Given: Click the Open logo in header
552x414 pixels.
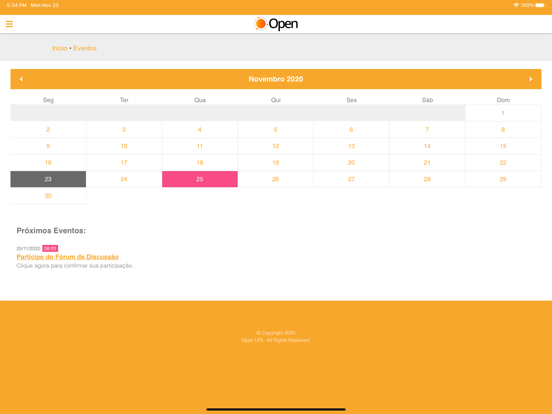Looking at the screenshot, I should point(276,24).
